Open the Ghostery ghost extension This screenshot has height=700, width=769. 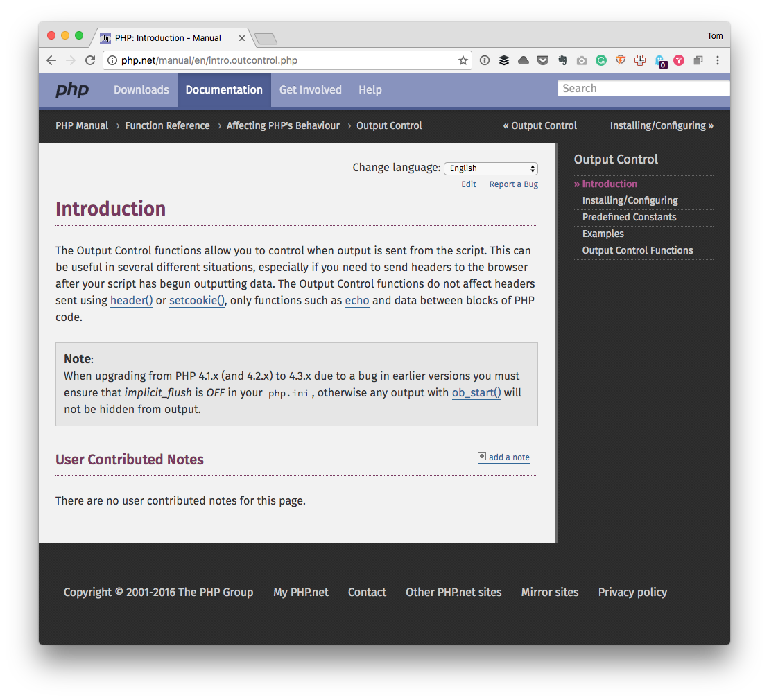[x=660, y=61]
